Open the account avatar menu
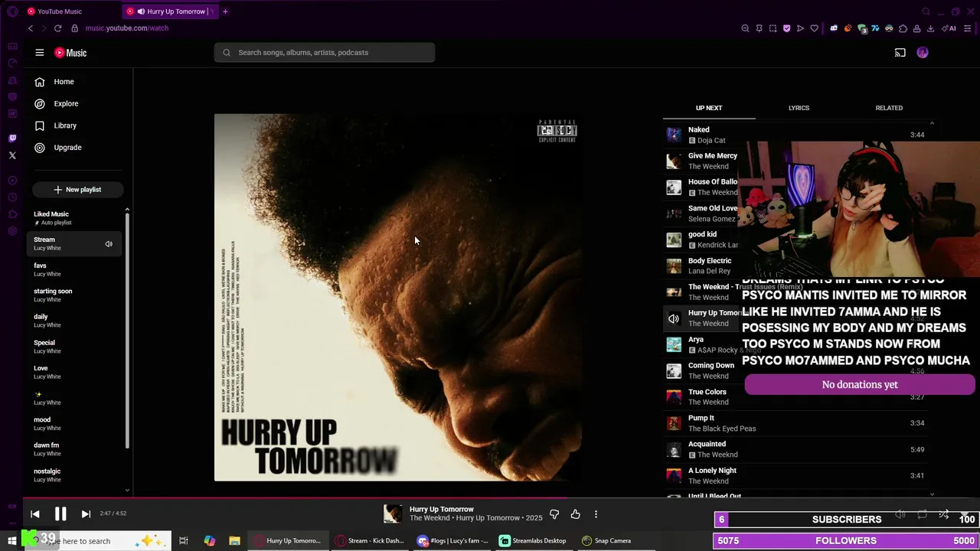 (x=923, y=53)
